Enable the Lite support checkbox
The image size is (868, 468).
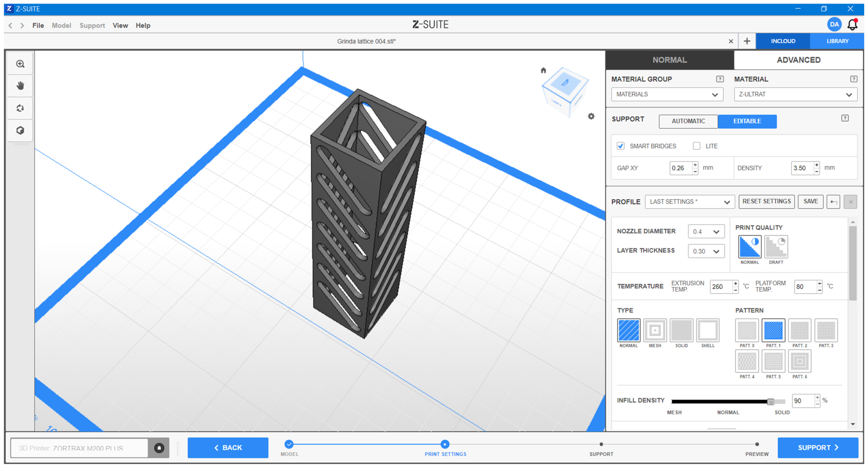(697, 146)
